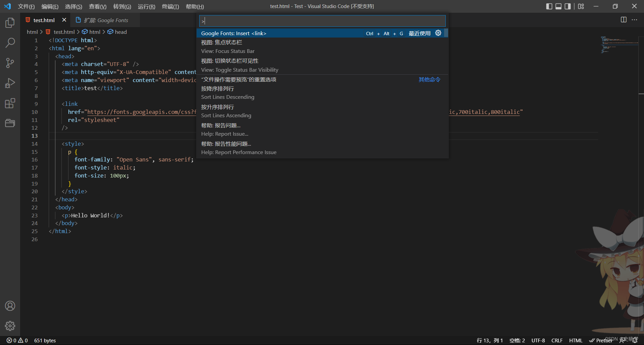Image resolution: width=644 pixels, height=345 pixels.
Task: Open the 查看(V) menu
Action: point(97,6)
